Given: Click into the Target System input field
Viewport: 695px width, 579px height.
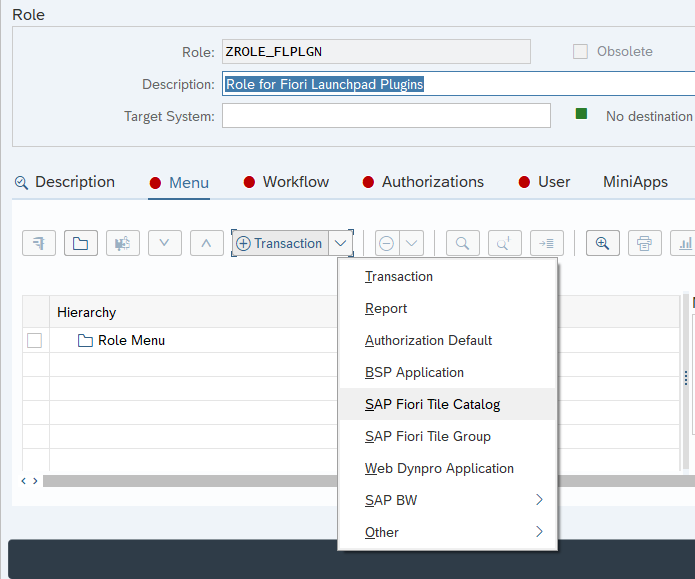Looking at the screenshot, I should (x=386, y=116).
